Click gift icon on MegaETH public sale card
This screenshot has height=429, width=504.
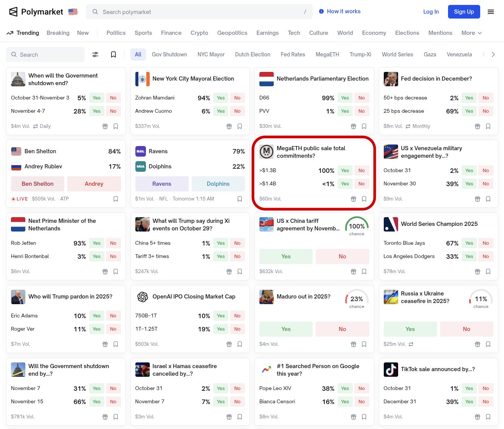point(354,199)
